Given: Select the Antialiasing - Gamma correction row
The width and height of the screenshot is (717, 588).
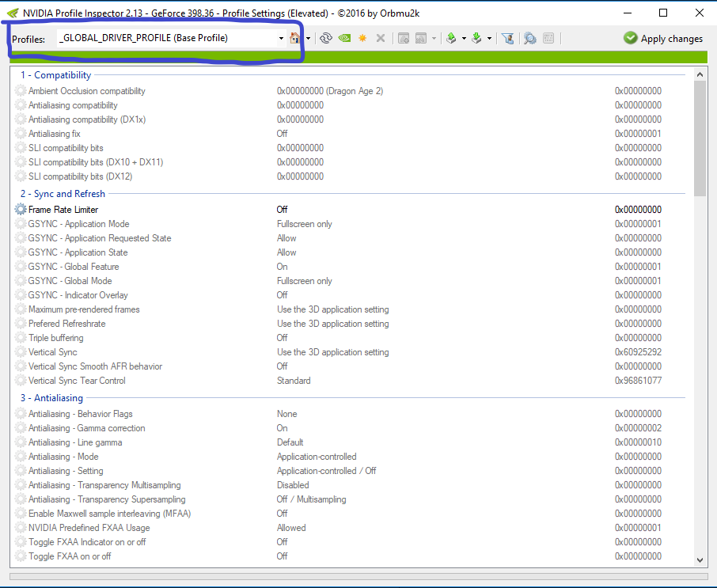Looking at the screenshot, I should coord(350,428).
